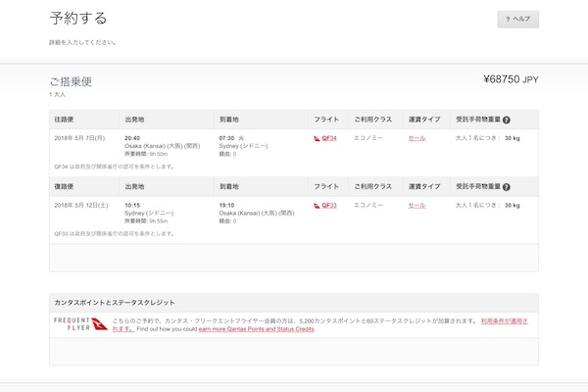Viewport: 588px width, 392px height.
Task: Click the 1 大人 passenger count
Action: (x=57, y=94)
